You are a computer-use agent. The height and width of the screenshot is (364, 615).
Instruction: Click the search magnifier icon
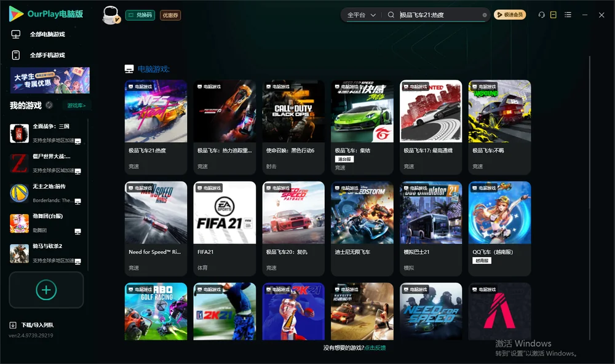(391, 15)
